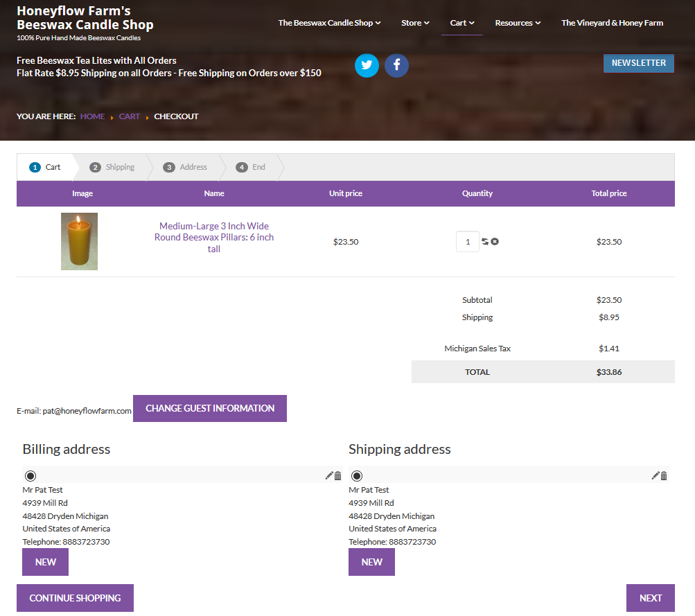Add NEW shipping address
The image size is (695, 616).
371,562
